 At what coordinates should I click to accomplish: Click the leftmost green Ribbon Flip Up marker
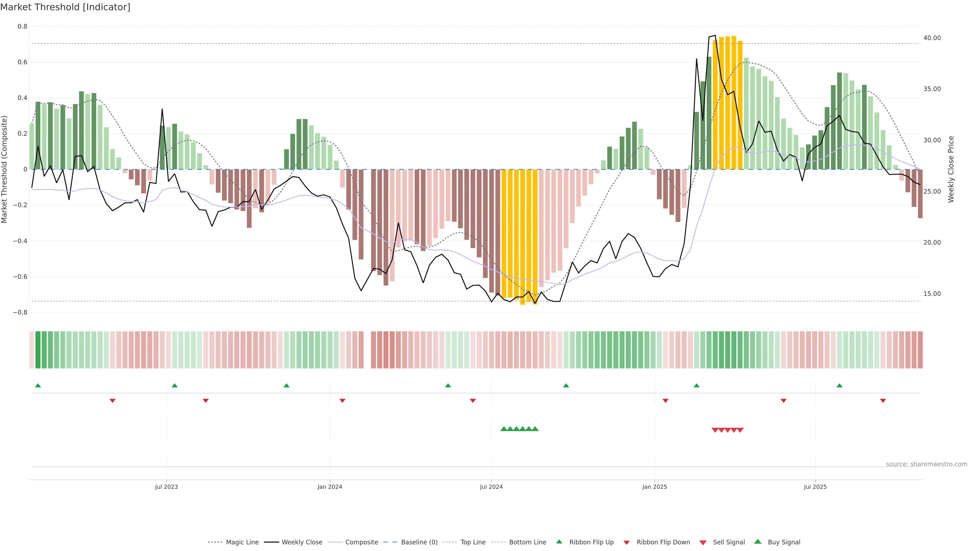[x=38, y=386]
